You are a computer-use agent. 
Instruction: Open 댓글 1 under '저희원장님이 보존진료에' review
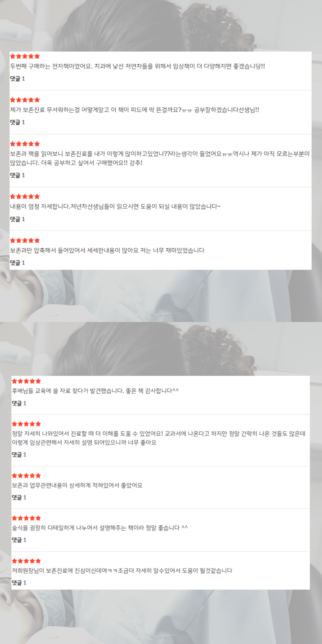pos(19,583)
